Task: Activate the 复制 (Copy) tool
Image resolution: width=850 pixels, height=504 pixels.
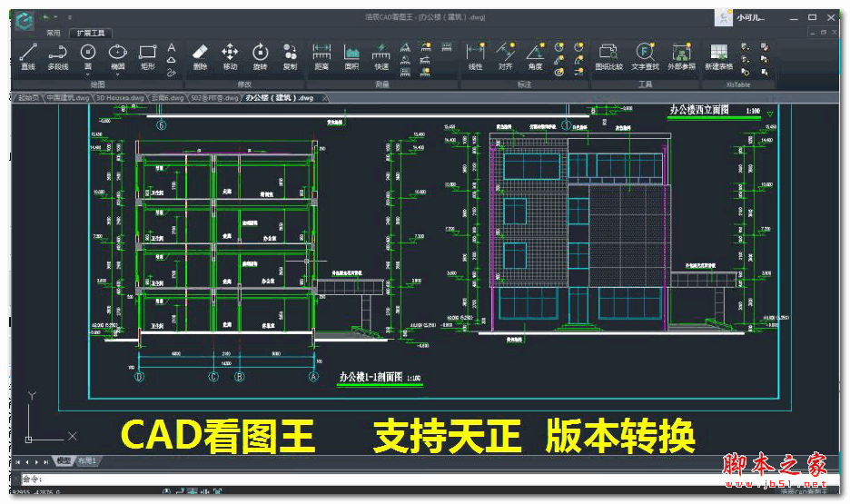Action: coord(290,57)
